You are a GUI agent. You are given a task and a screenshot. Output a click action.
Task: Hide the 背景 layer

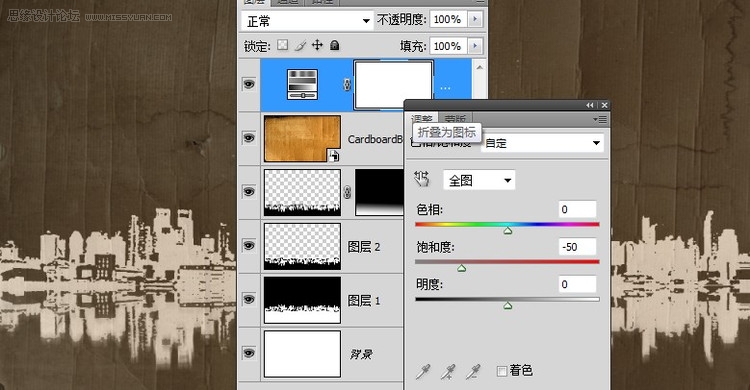coord(249,353)
